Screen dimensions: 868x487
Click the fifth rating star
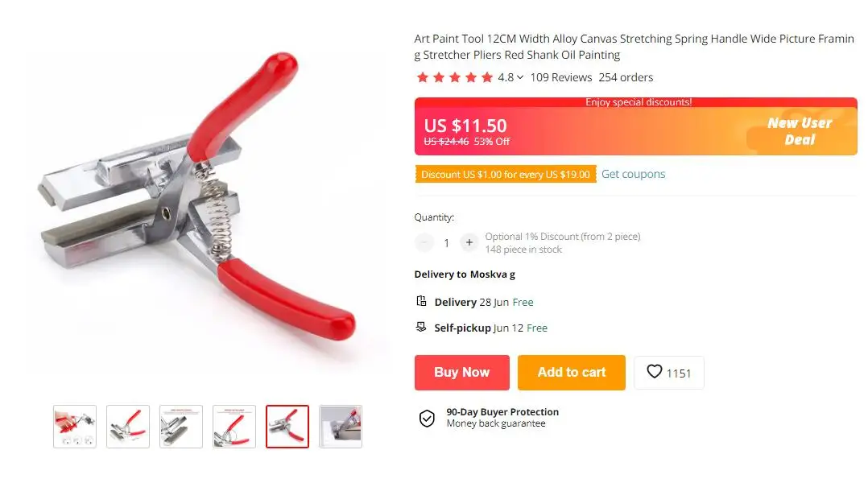tap(487, 77)
